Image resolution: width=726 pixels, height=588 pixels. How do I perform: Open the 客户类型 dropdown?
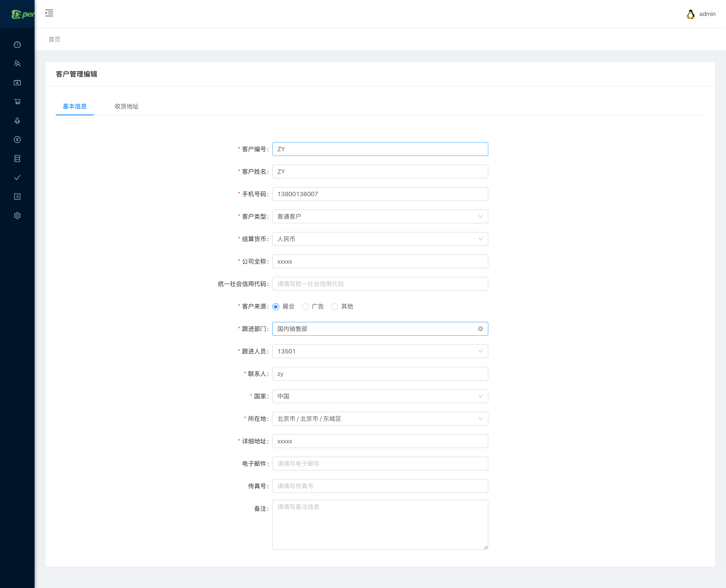pos(380,216)
